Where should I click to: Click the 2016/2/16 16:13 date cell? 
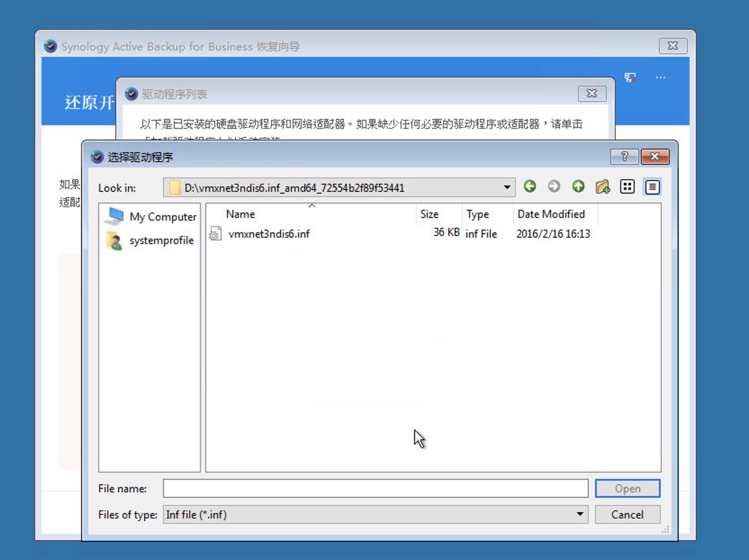553,234
